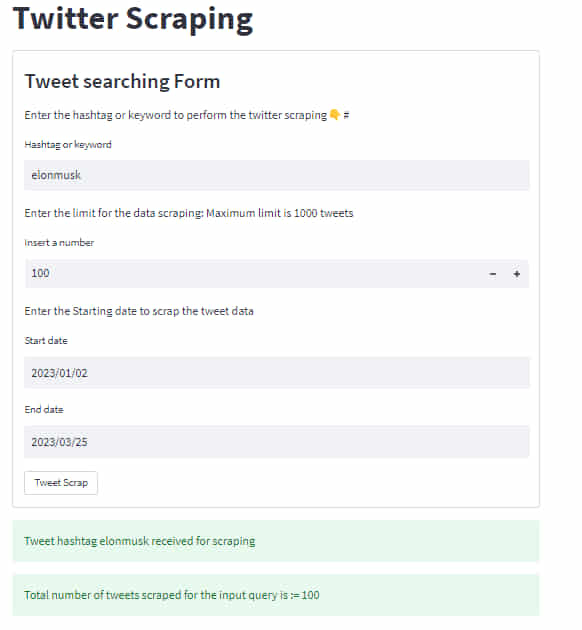The width and height of the screenshot is (582, 630).
Task: Focus the Hashtag or keyword field
Action: point(277,175)
